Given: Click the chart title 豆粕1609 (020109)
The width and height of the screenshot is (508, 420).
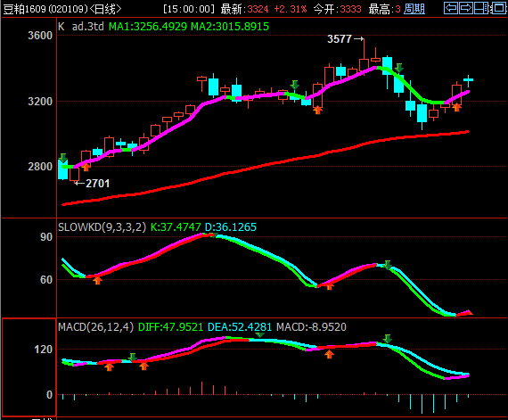Looking at the screenshot, I should click(45, 9).
